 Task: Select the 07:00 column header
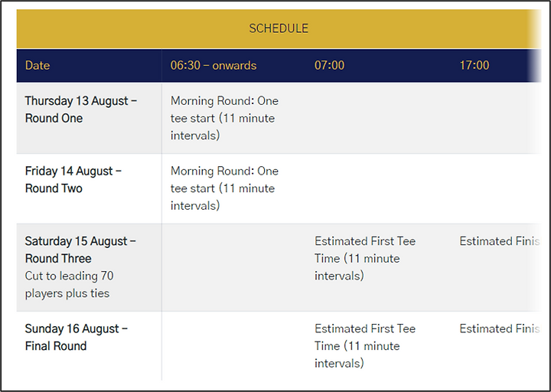[x=329, y=65]
